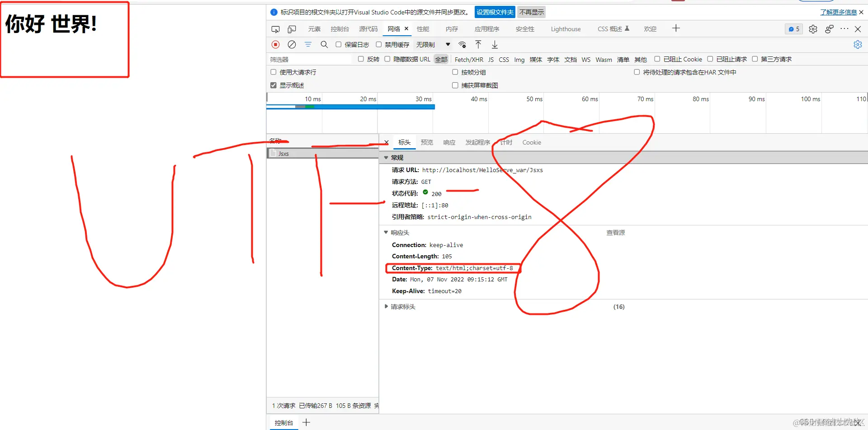Screen dimensions: 868x430
Task: Open the 了解更多信息 link
Action: click(838, 12)
